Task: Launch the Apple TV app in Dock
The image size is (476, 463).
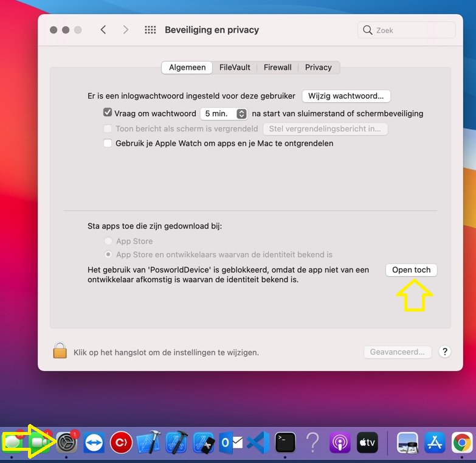Action: point(367,443)
